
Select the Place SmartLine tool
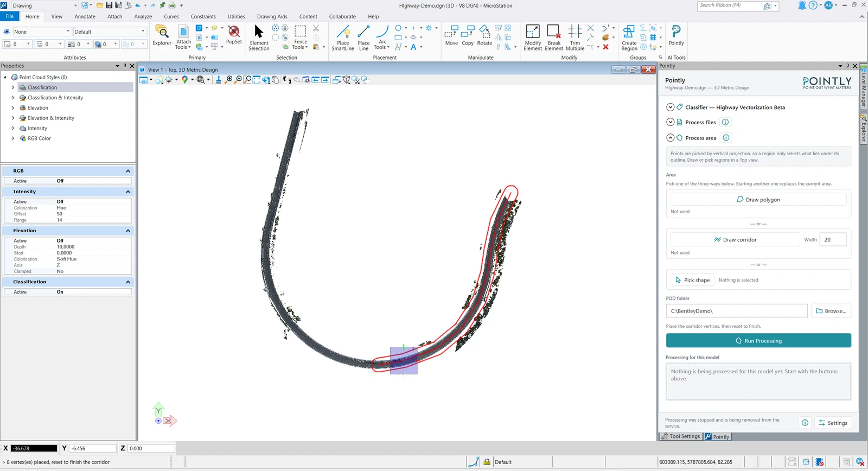pyautogui.click(x=343, y=37)
